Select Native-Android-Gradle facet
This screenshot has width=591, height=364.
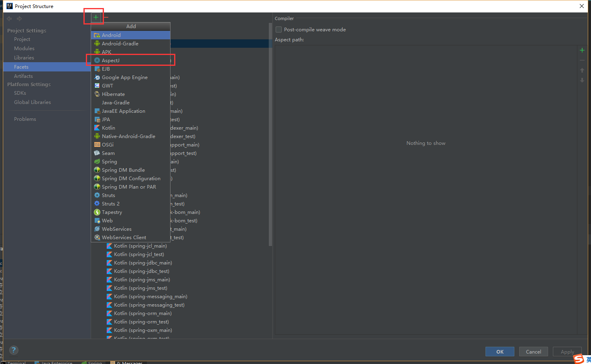[x=131, y=136]
